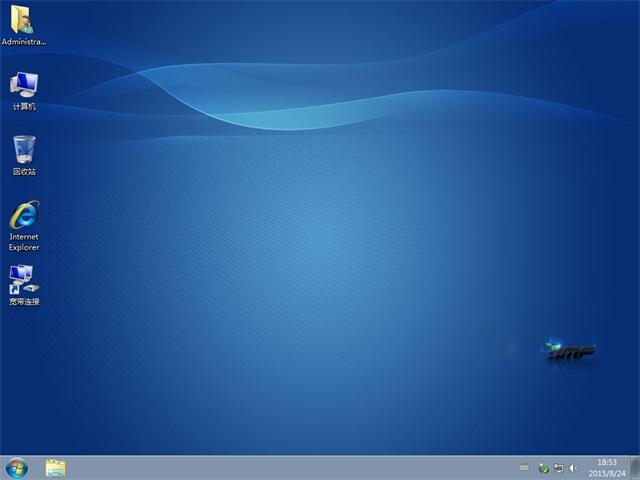
Task: Click the 18:53 taskbar clock time
Action: click(606, 462)
